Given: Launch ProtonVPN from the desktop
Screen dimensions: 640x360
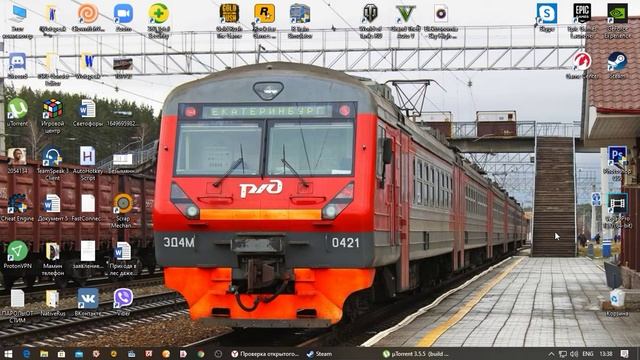Looking at the screenshot, I should (x=17, y=251).
